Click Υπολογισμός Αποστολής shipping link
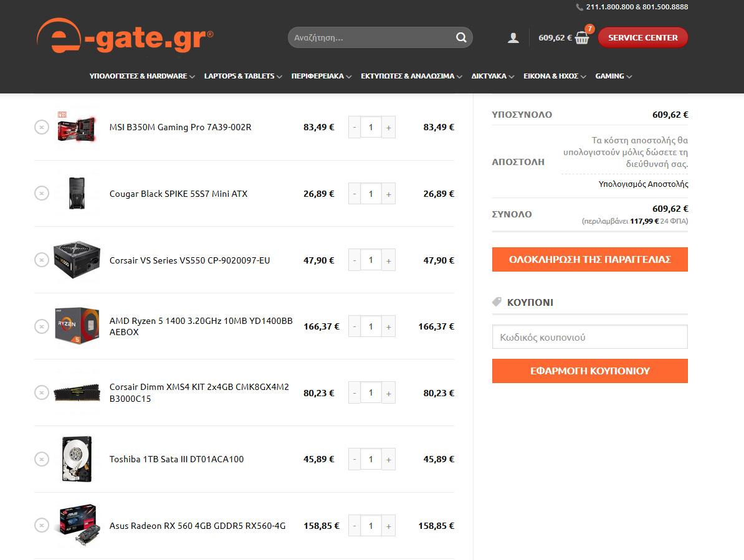The width and height of the screenshot is (744, 560). (x=643, y=184)
